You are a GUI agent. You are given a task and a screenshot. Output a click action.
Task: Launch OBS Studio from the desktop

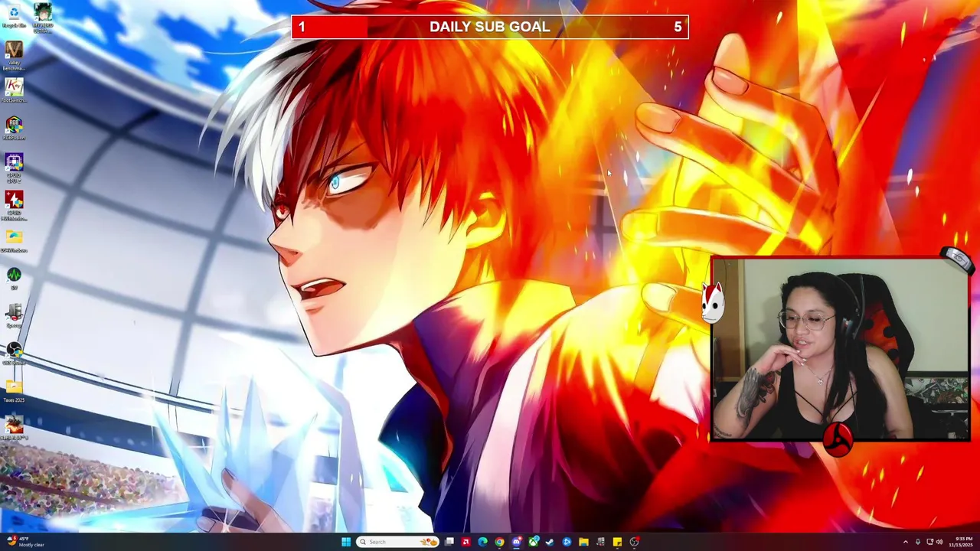point(14,353)
